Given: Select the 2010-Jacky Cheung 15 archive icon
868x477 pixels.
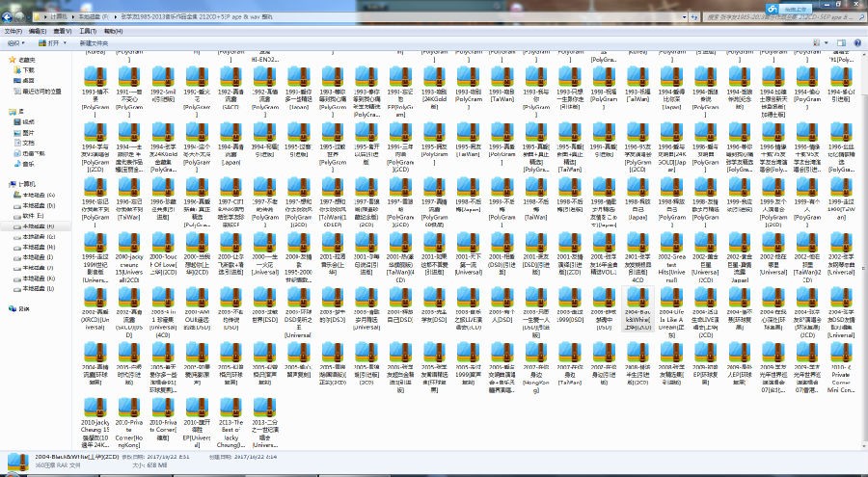Looking at the screenshot, I should tap(95, 423).
